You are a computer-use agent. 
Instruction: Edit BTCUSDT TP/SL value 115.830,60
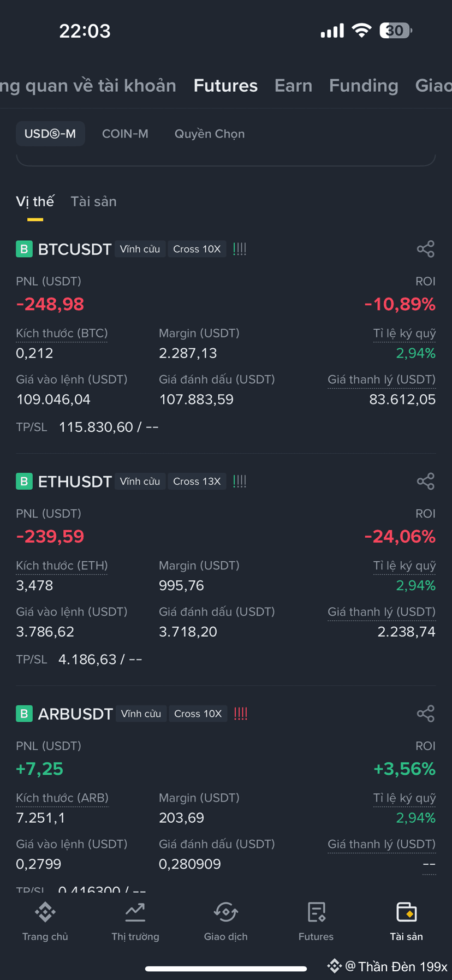96,427
